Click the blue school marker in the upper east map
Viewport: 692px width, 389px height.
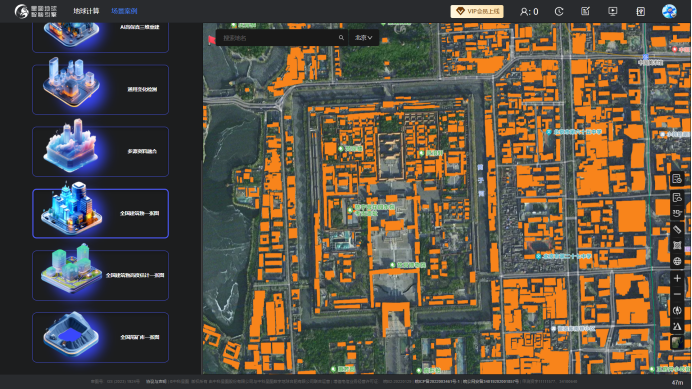point(574,132)
